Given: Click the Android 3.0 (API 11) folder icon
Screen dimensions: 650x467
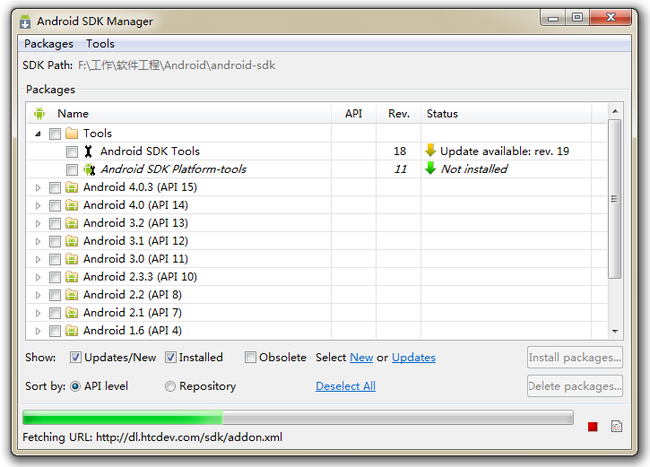Looking at the screenshot, I should [x=72, y=259].
